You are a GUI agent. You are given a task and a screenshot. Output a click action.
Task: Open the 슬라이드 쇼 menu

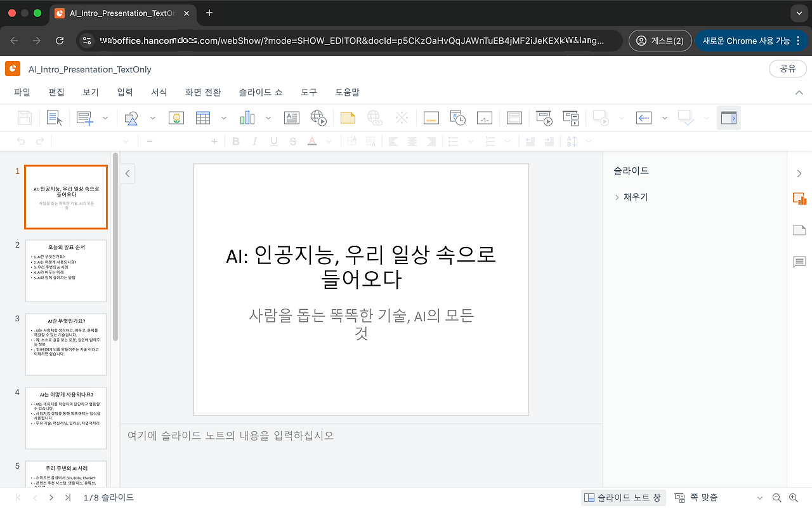click(x=261, y=92)
